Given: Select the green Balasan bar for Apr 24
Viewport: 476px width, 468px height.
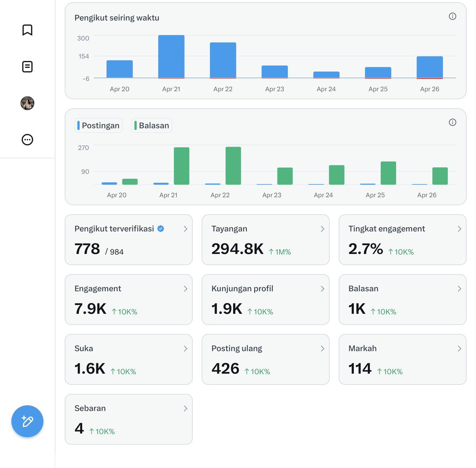Looking at the screenshot, I should point(337,175).
